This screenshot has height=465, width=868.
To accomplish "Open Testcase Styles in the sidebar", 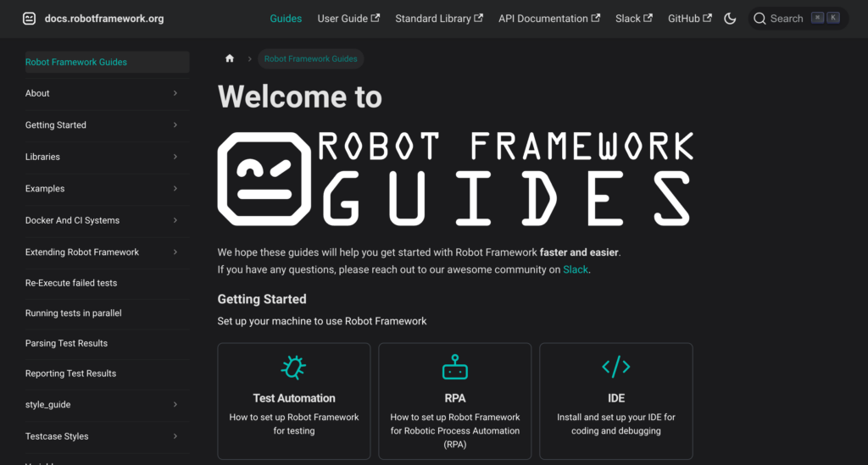I will coord(57,436).
